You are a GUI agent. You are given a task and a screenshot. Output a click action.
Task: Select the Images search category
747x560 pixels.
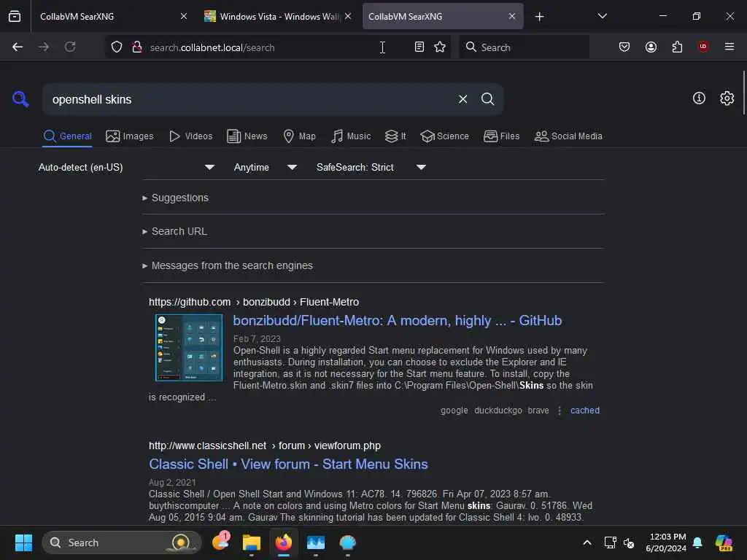pyautogui.click(x=130, y=136)
